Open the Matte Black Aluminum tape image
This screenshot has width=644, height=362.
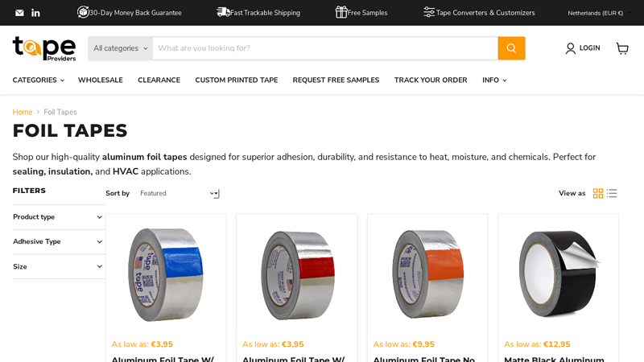[558, 274]
